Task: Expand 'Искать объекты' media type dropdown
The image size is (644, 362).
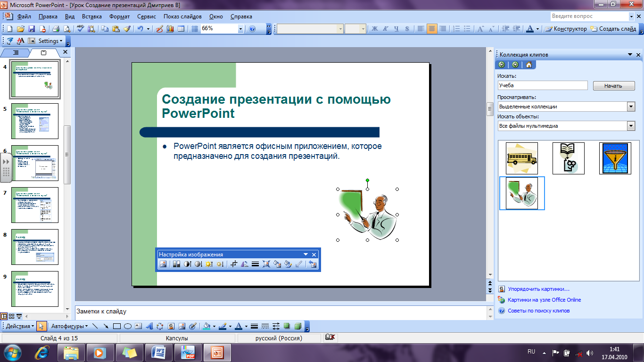Action: click(631, 126)
